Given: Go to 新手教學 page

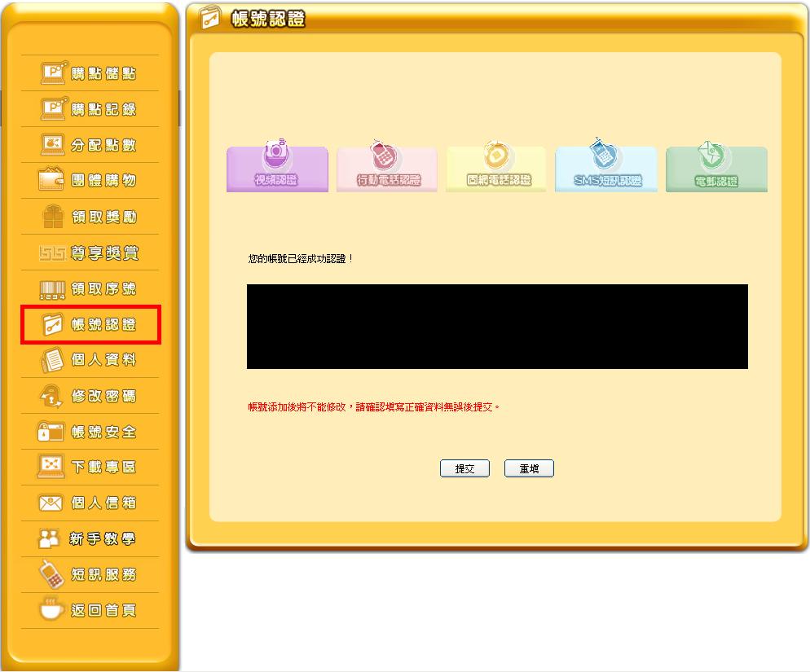Looking at the screenshot, I should (x=103, y=538).
